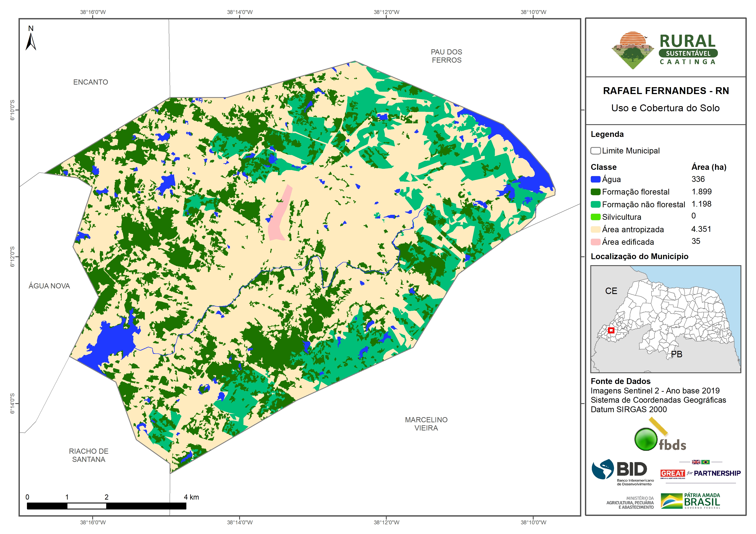Click the scale bar at 2 km
Viewport: 756px width, 534px height.
(106, 506)
